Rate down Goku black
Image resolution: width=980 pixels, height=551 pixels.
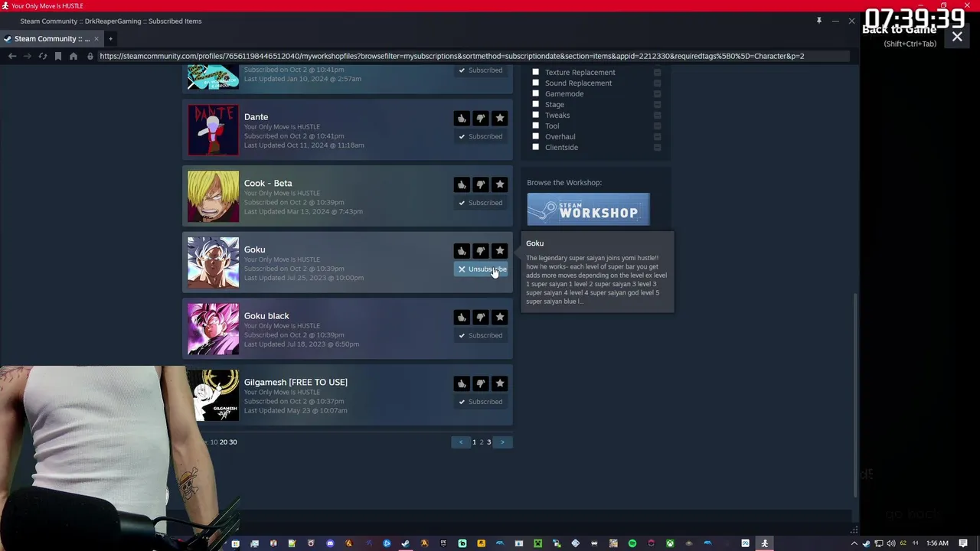481,317
